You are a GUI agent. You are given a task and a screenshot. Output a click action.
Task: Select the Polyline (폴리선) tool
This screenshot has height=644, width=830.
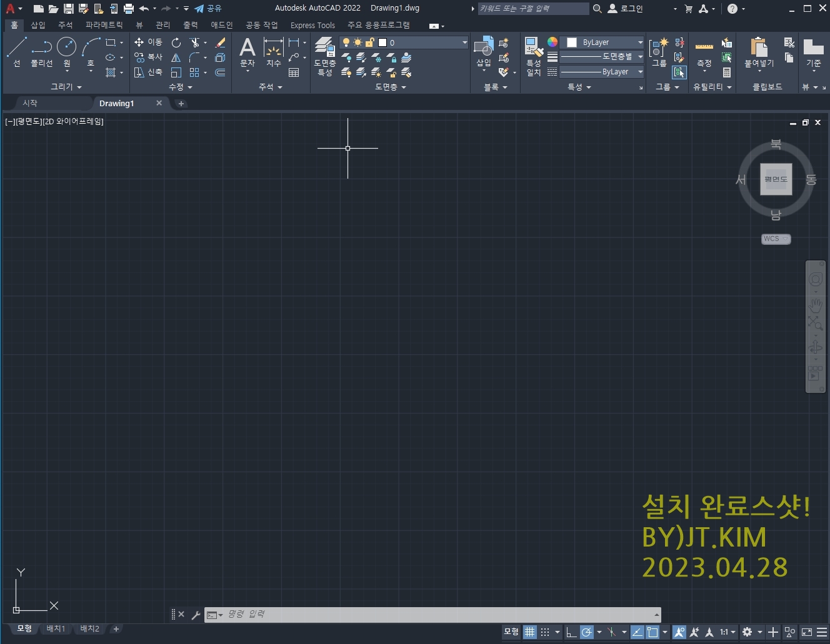tap(42, 51)
